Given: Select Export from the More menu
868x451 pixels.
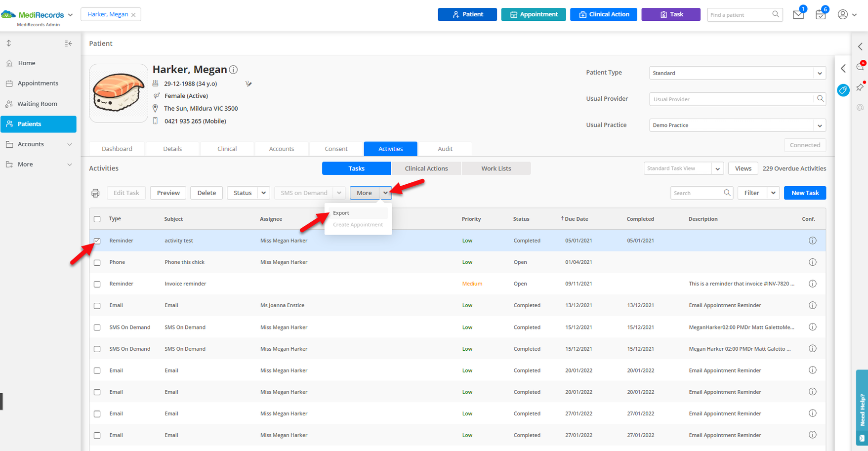Looking at the screenshot, I should 341,213.
